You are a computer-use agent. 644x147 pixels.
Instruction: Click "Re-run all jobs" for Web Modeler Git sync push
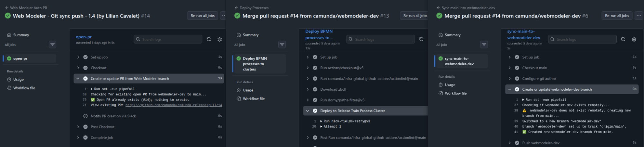coord(202,15)
